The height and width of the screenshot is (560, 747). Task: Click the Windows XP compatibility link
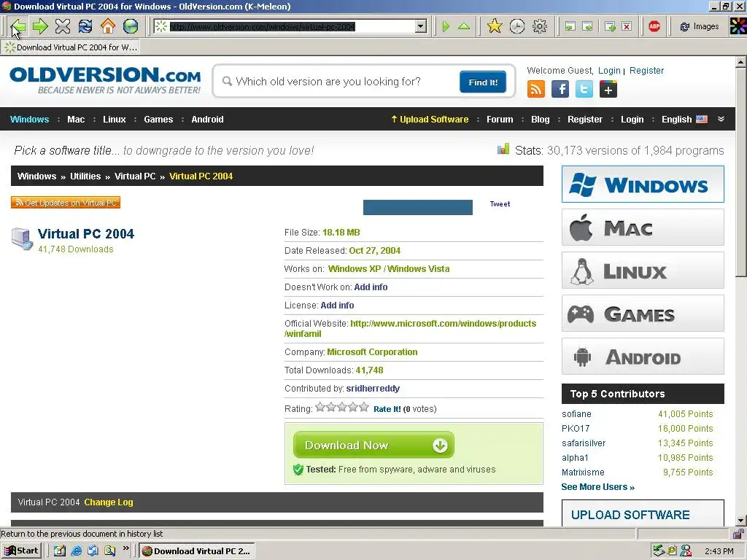355,268
